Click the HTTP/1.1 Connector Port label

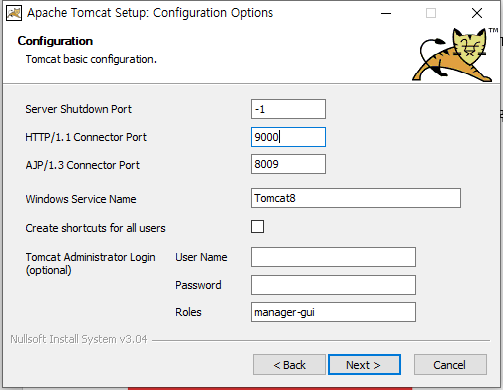pyautogui.click(x=86, y=137)
